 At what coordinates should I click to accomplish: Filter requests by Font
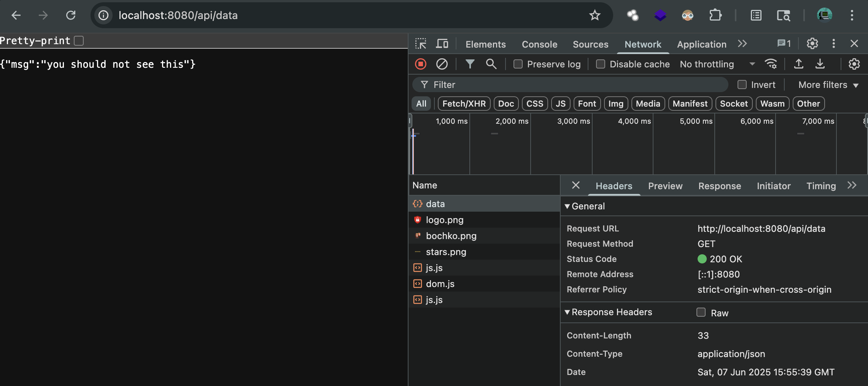(587, 104)
